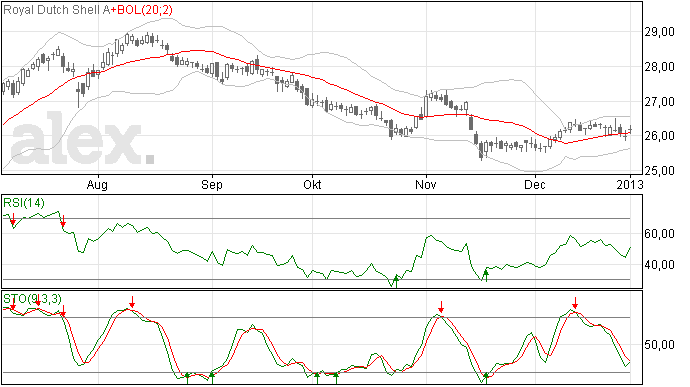Image resolution: width=690 pixels, height=387 pixels.
Task: Select the 29,00 price axis label
Action: click(x=659, y=32)
